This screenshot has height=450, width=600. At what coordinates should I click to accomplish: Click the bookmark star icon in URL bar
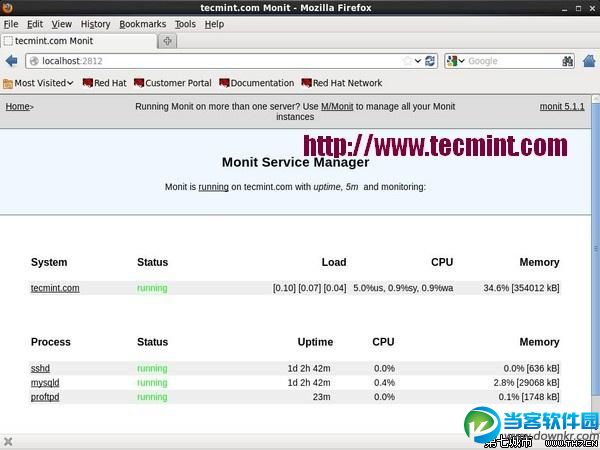pyautogui.click(x=408, y=60)
